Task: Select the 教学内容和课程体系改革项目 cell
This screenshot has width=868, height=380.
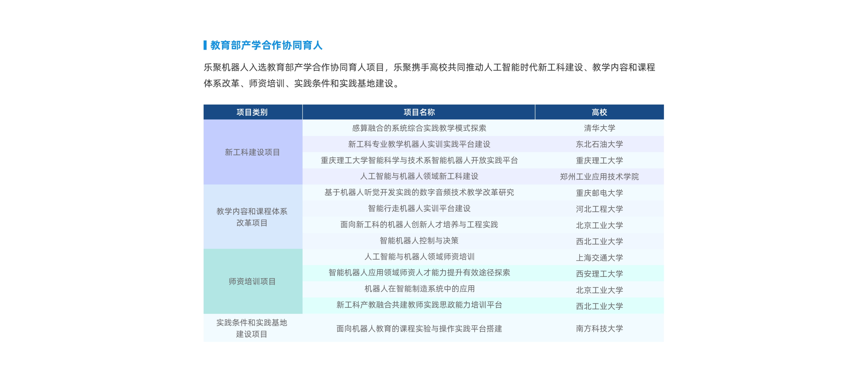Action: coord(253,217)
